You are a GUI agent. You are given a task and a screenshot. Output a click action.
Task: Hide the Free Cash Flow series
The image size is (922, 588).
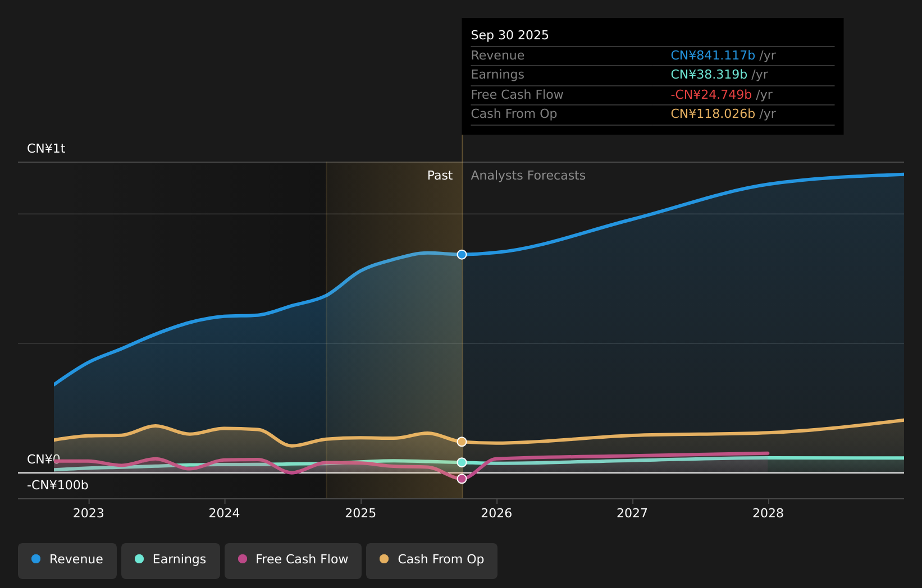[x=293, y=560]
